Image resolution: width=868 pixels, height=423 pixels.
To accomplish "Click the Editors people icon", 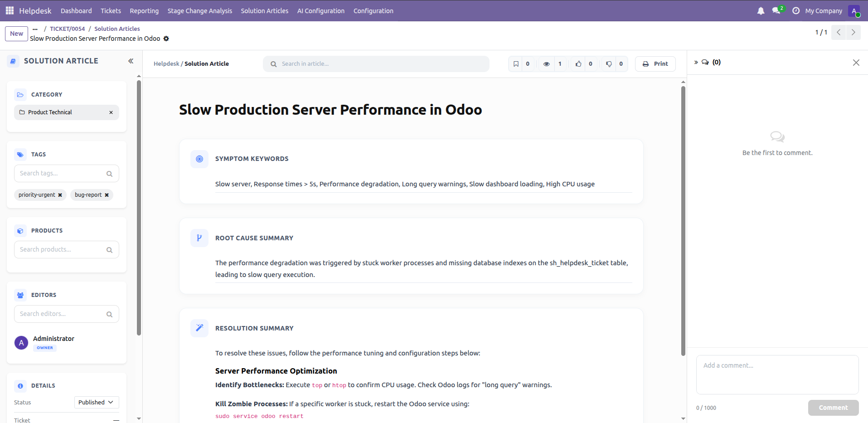I will coord(20,295).
